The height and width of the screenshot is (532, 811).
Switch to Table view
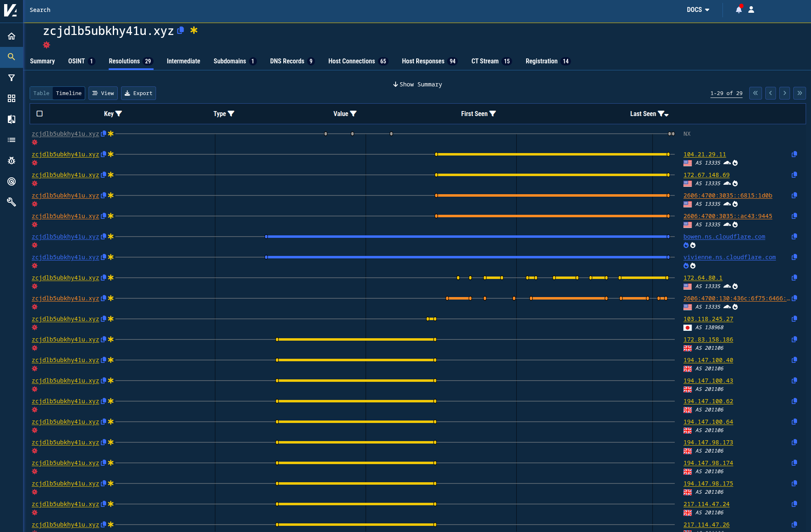point(41,93)
